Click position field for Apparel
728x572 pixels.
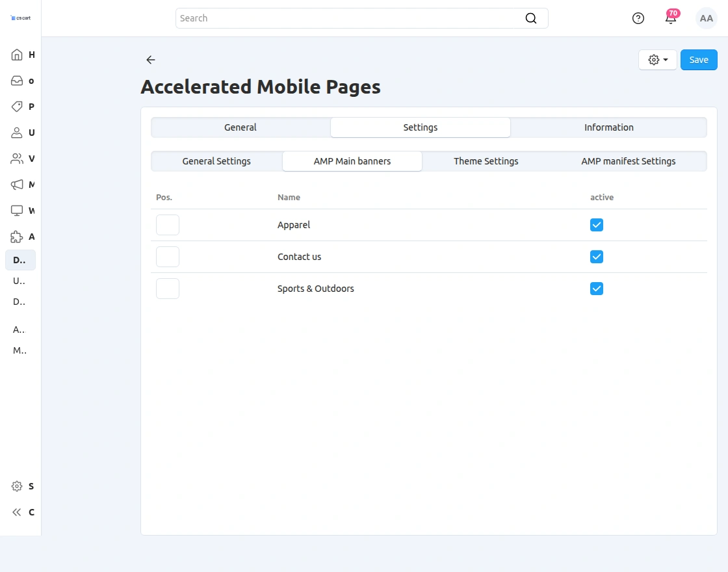click(x=168, y=225)
